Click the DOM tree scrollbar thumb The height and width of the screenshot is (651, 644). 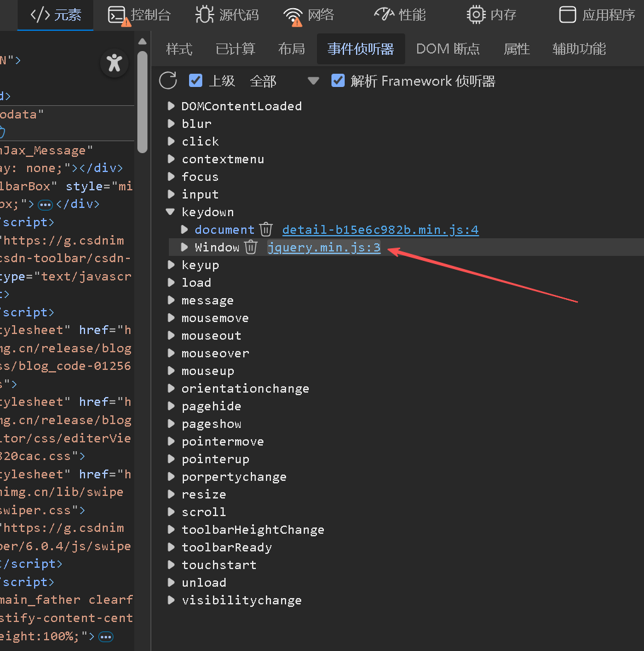point(142,102)
